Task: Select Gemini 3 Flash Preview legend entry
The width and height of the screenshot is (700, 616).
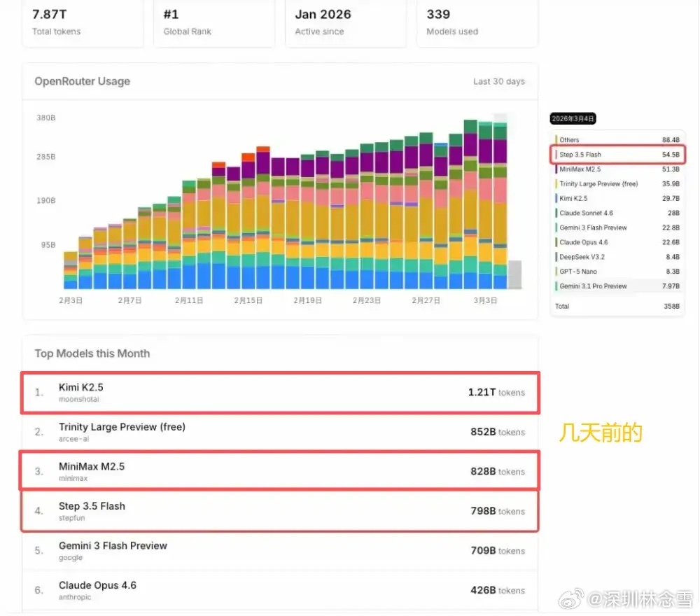Action: pyautogui.click(x=617, y=227)
